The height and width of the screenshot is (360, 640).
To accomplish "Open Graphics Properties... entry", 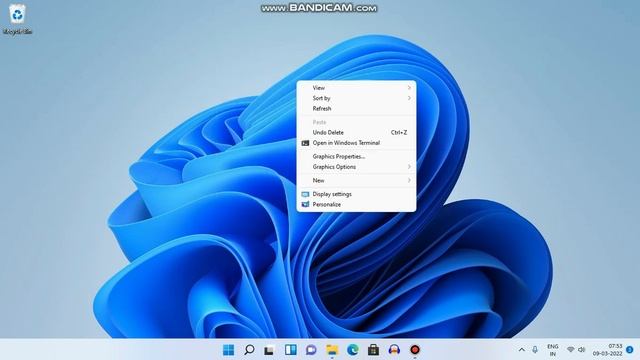I will pos(356,156).
